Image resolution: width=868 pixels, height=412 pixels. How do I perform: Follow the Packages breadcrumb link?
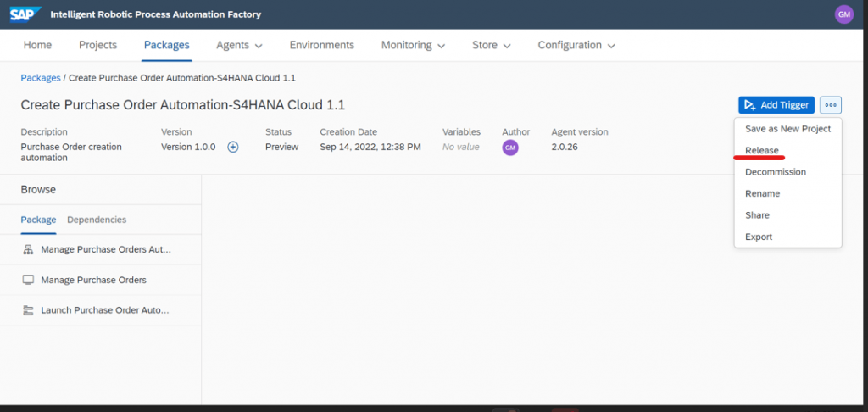(41, 78)
